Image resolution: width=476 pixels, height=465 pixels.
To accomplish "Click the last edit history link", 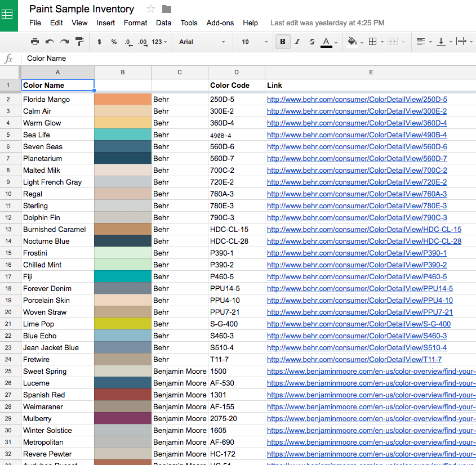I will (327, 23).
